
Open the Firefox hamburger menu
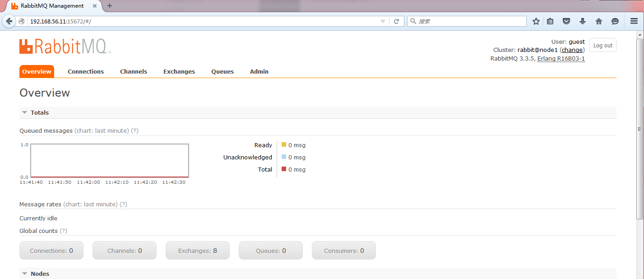[634, 21]
